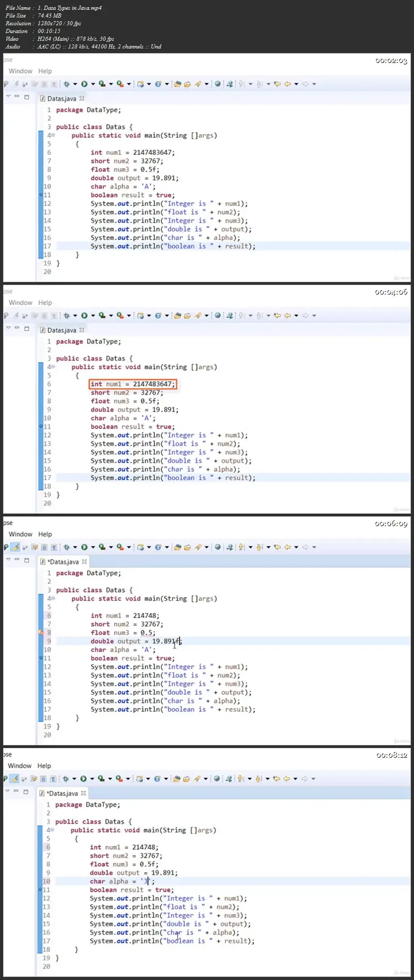Close the Datas.java tab in the 00:02:03 frame
The width and height of the screenshot is (414, 980).
[x=82, y=98]
